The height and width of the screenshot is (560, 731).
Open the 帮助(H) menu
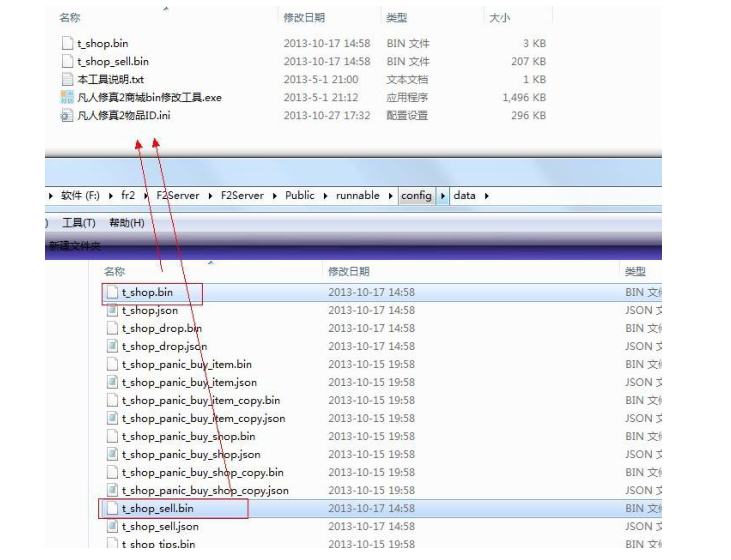tap(127, 223)
